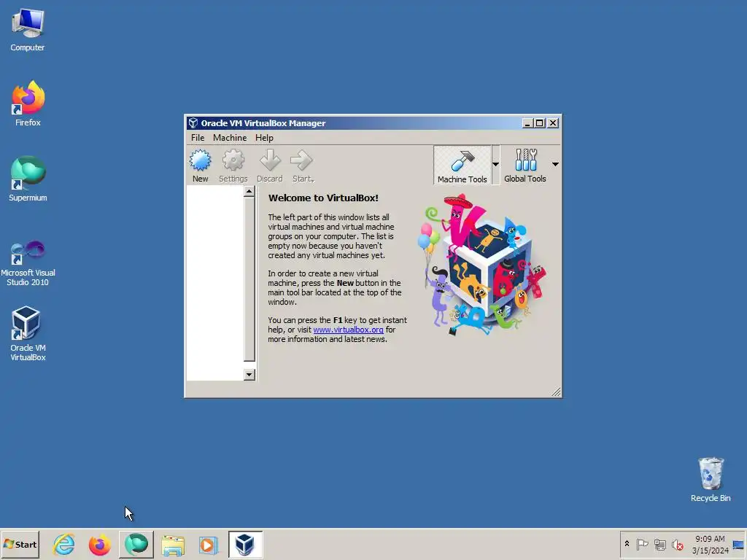Select the Global Tools button
This screenshot has width=747, height=560.
[525, 166]
